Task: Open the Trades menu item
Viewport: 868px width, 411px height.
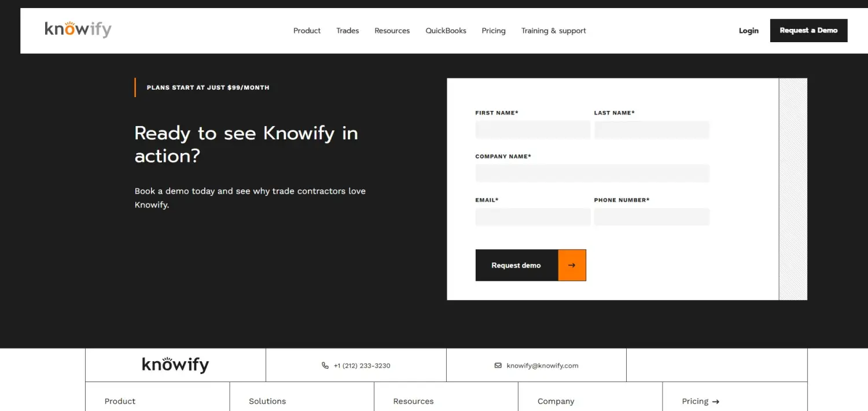Action: [347, 31]
